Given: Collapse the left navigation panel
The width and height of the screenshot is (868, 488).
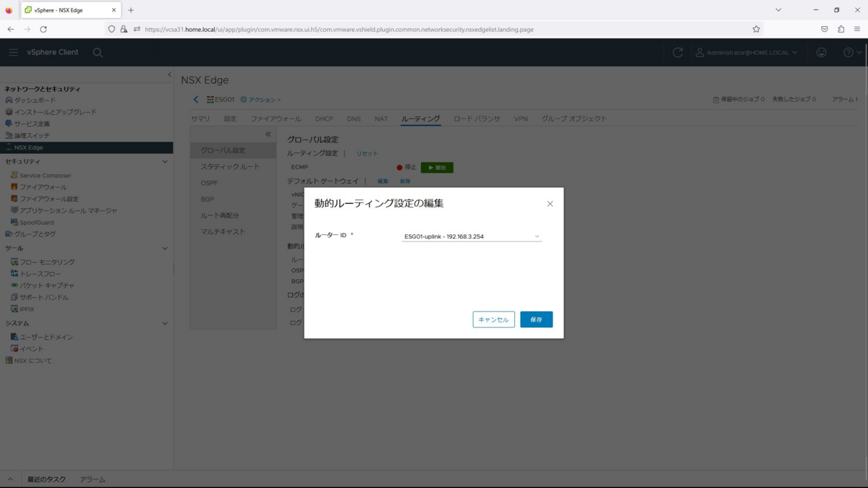Looking at the screenshot, I should [169, 74].
